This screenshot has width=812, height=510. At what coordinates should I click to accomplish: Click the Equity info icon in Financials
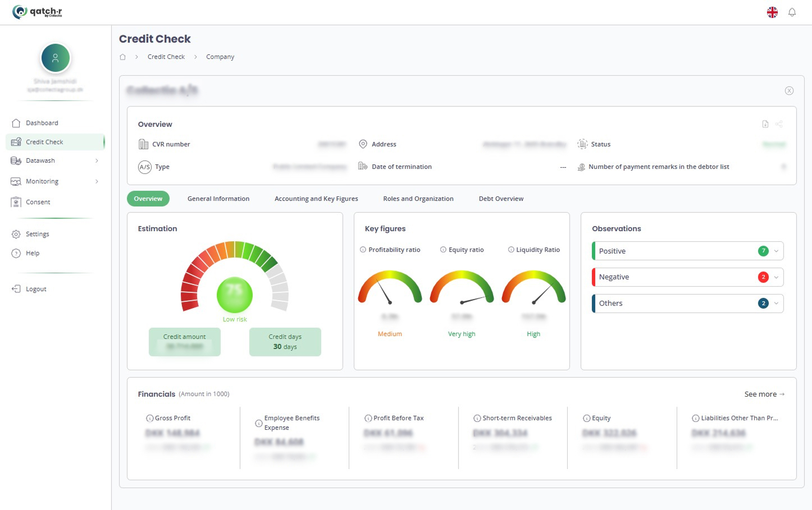[587, 418]
